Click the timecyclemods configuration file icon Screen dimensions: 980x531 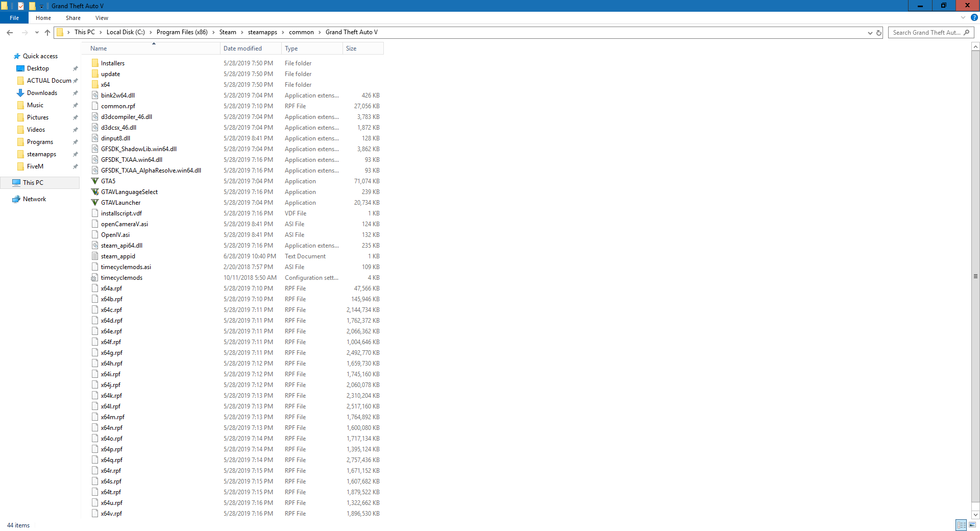click(x=95, y=278)
